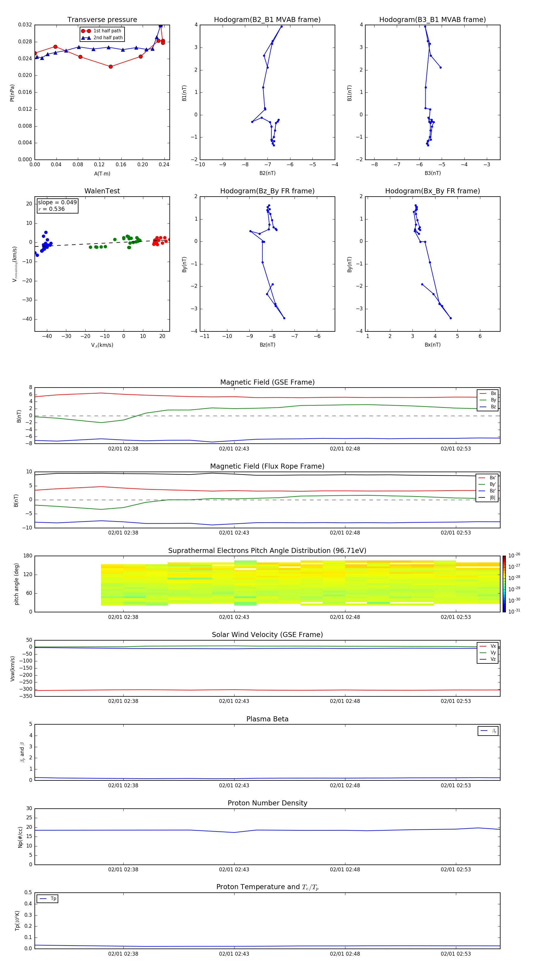Click the 'B3(nT)' x-axis label
Screen dimensions: 535x980
432,173
